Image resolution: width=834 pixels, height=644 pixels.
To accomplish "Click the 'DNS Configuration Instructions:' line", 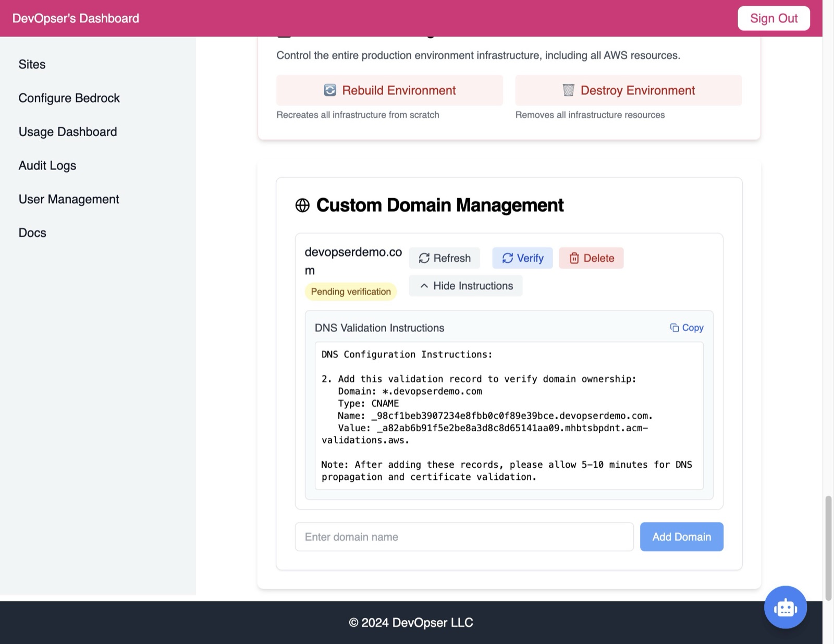I will [407, 355].
